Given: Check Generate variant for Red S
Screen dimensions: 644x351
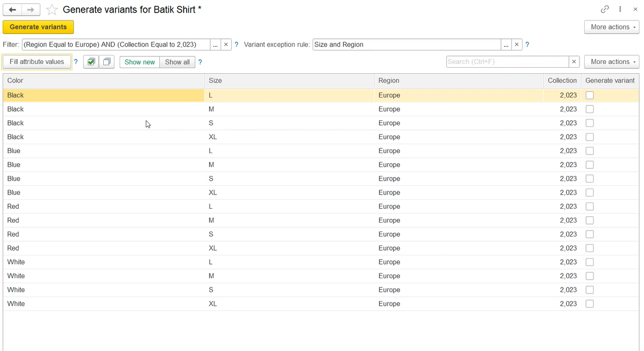Looking at the screenshot, I should (x=590, y=234).
